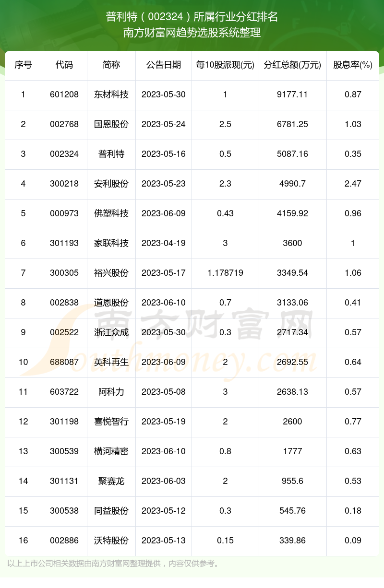384x588 pixels.
Task: Click the 每10股派现(元) column header
Action: coord(225,65)
